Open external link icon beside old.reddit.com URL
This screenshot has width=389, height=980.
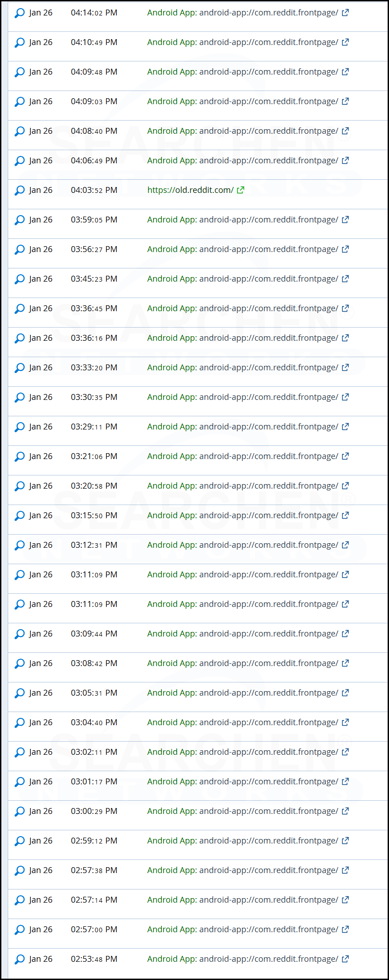[241, 190]
